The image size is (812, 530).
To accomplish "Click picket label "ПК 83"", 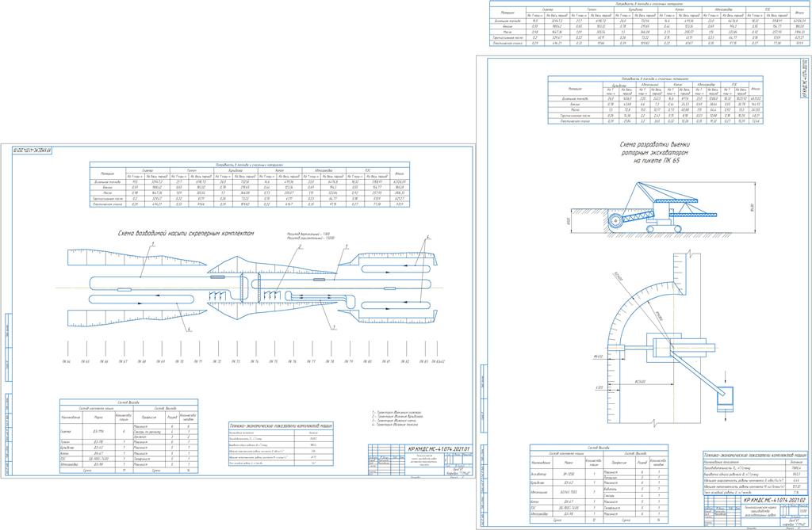I will [x=423, y=361].
